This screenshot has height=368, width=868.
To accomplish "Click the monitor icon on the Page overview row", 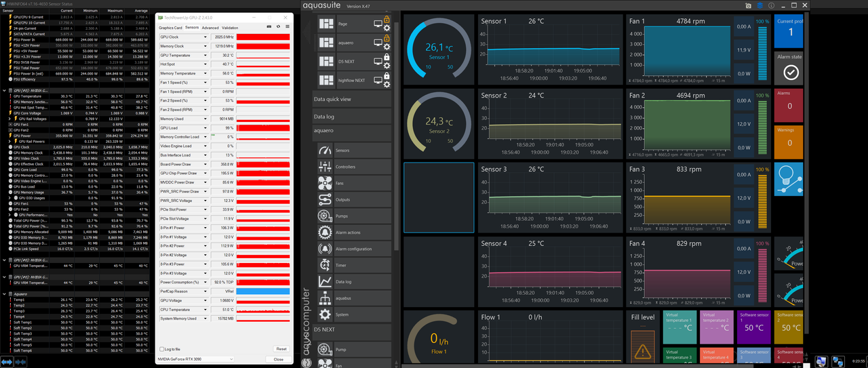I will click(x=378, y=24).
